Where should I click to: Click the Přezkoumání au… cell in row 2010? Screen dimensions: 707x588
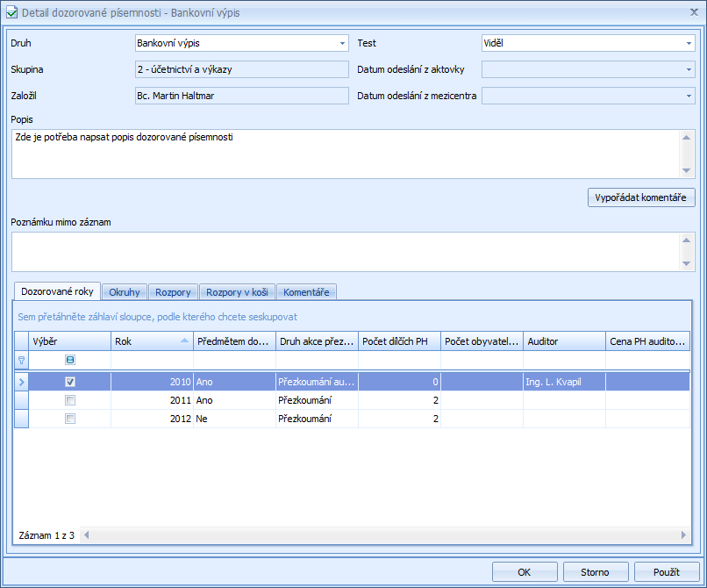(317, 382)
